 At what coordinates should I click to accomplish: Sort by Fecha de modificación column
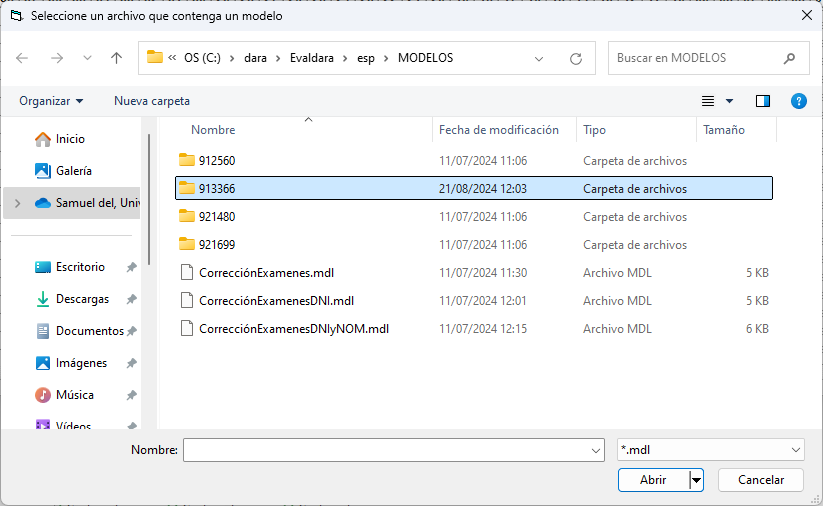[499, 130]
